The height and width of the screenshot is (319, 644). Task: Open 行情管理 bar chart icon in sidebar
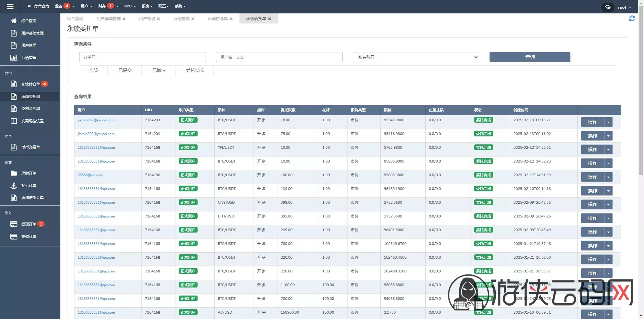14,58
